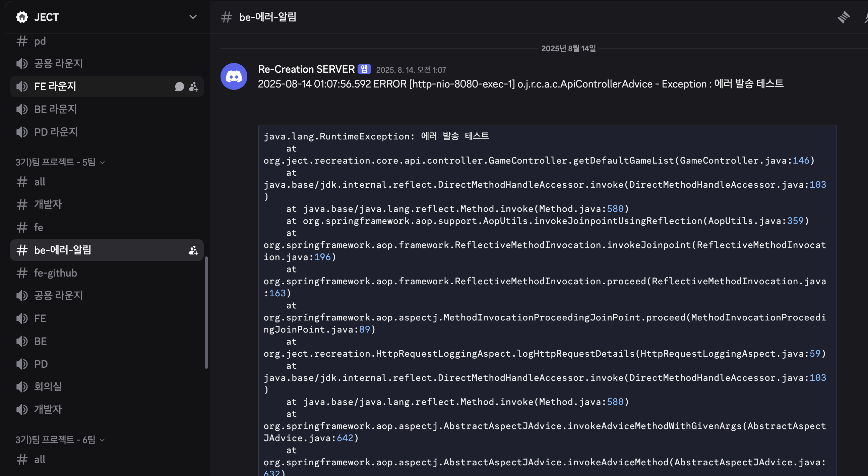Click the channel list scrollbar
This screenshot has width=868, height=476.
(206, 312)
